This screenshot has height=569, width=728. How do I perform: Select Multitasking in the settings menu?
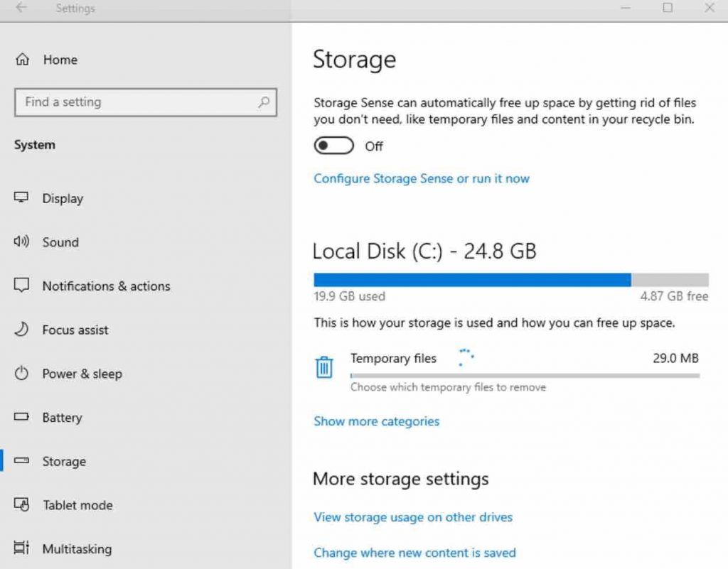pos(77,549)
